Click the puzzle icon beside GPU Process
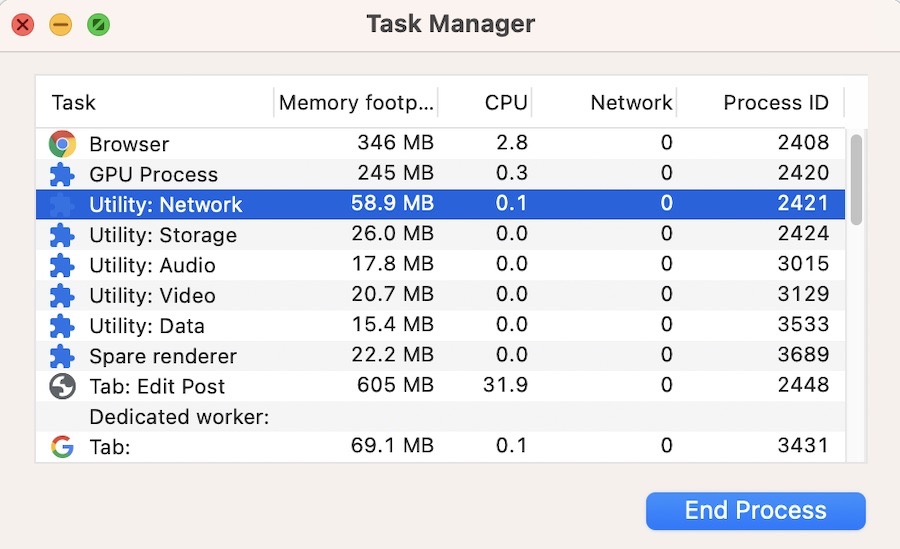This screenshot has height=549, width=900. 62,174
